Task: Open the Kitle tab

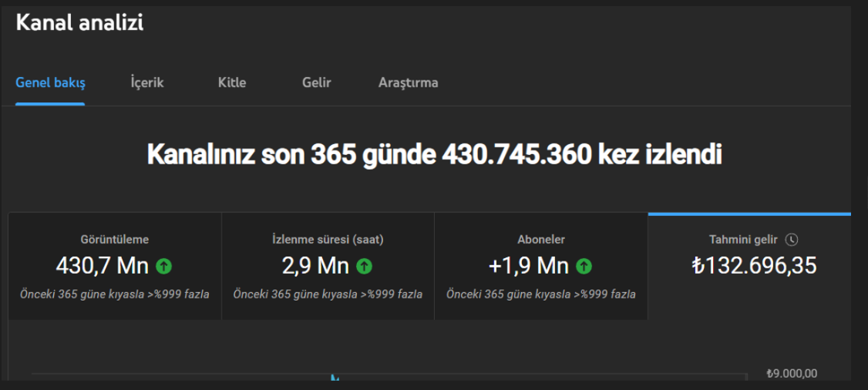Action: 232,83
